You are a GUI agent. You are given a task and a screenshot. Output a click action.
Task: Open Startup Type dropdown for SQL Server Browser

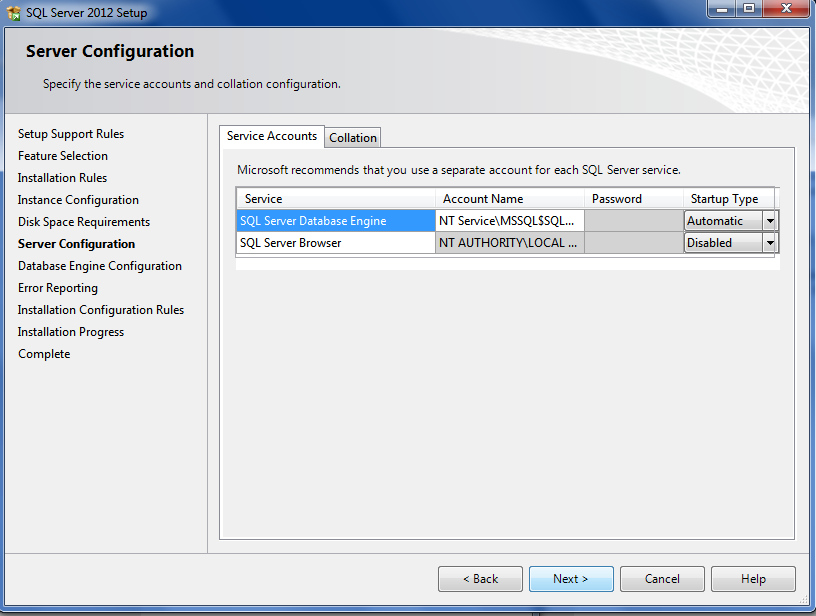click(770, 243)
